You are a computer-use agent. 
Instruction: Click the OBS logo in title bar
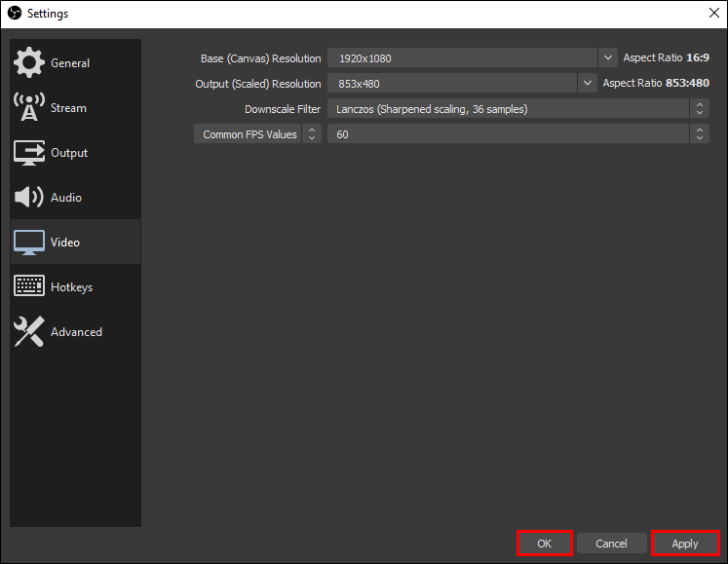[15, 13]
